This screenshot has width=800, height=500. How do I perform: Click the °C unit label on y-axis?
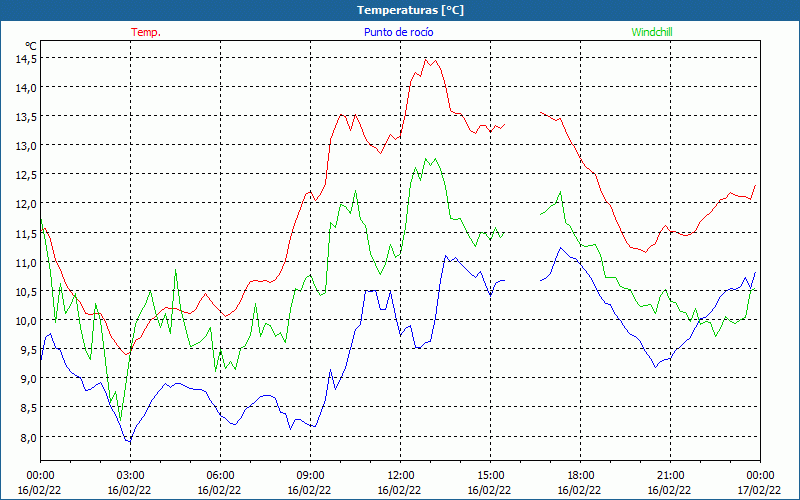click(x=31, y=46)
